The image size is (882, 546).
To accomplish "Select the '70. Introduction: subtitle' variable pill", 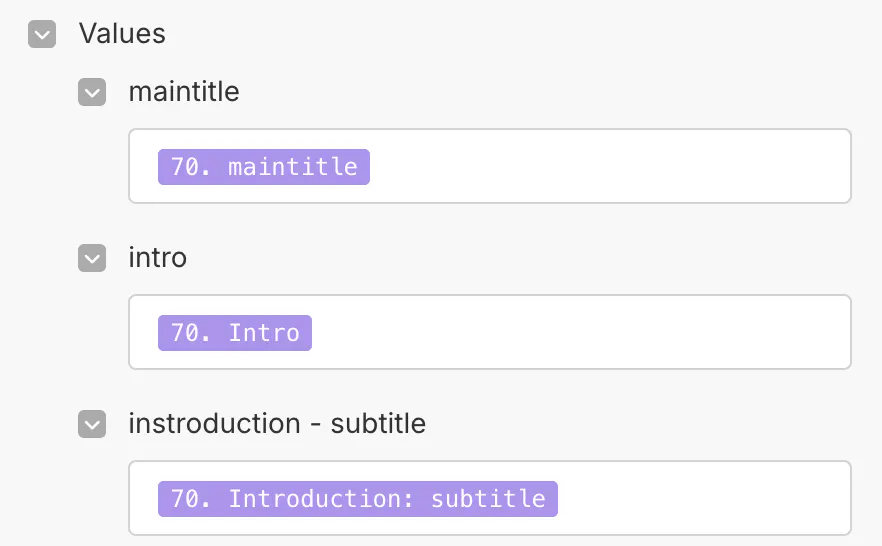I will [357, 499].
